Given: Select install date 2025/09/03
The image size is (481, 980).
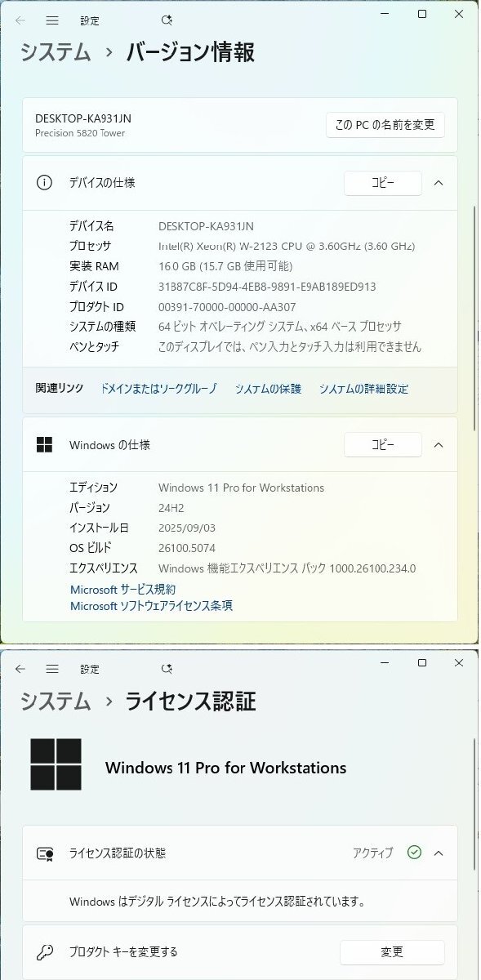Looking at the screenshot, I should (x=187, y=528).
